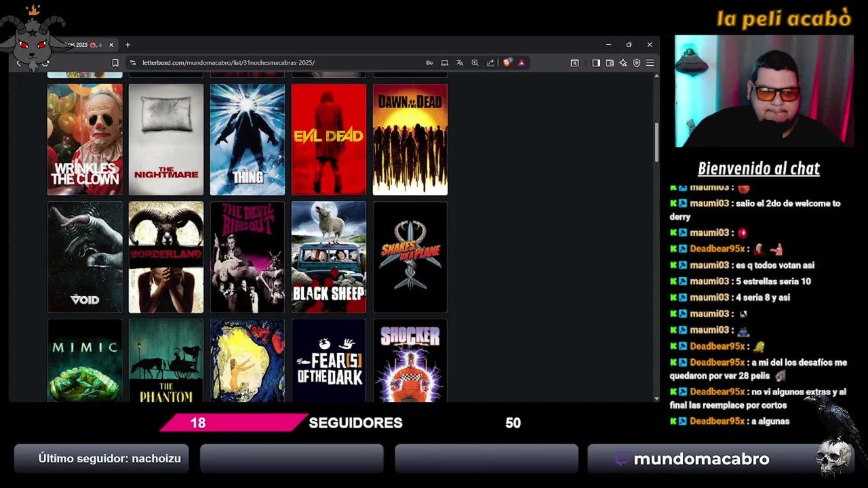This screenshot has height=488, width=868.
Task: Open the Leo AI sparkle icon
Action: tap(623, 63)
